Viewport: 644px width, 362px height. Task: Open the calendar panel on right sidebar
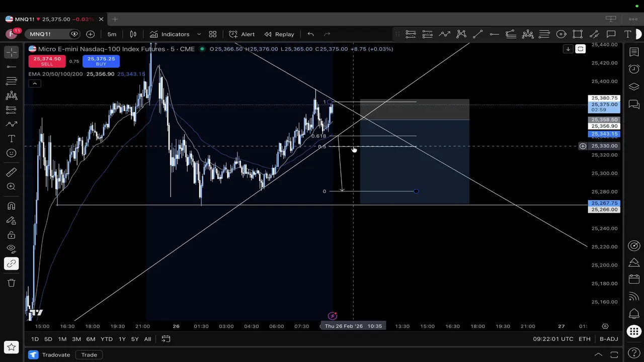(x=634, y=279)
